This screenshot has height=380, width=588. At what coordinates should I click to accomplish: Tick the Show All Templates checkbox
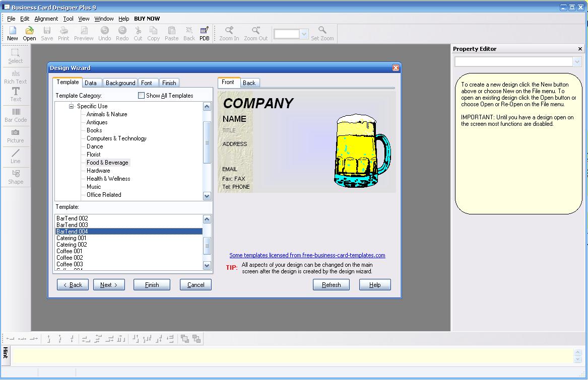pyautogui.click(x=142, y=96)
